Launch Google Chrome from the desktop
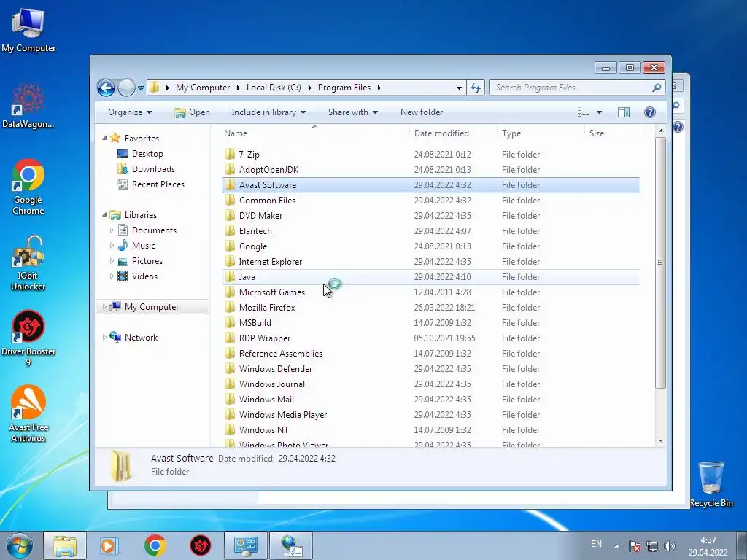Image resolution: width=747 pixels, height=560 pixels. click(28, 187)
